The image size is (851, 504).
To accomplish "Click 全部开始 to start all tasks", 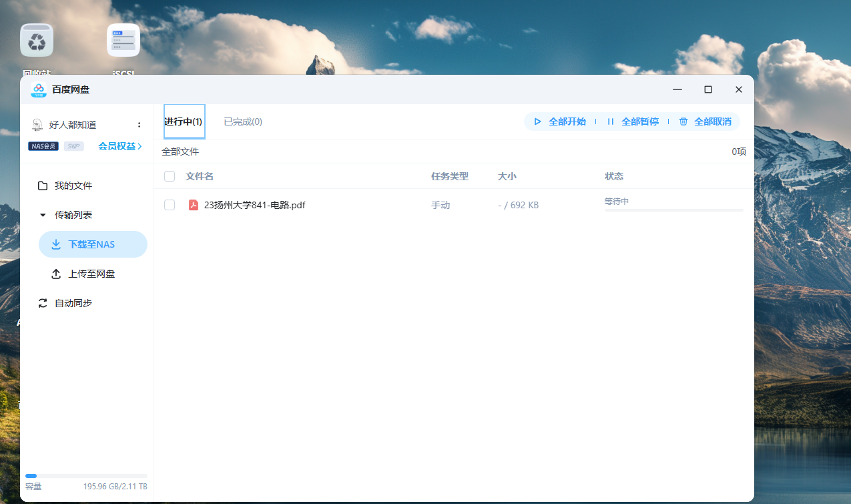I will pyautogui.click(x=561, y=121).
